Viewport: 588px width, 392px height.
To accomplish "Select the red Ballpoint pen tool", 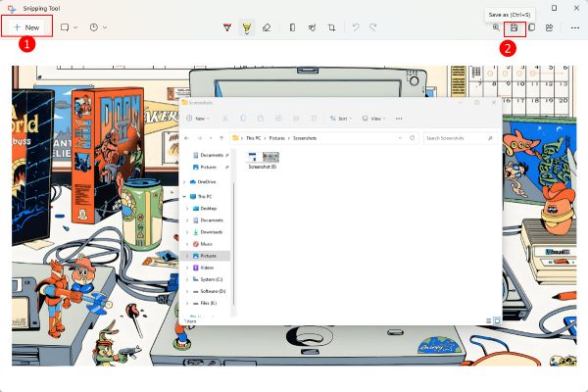I will [x=227, y=27].
